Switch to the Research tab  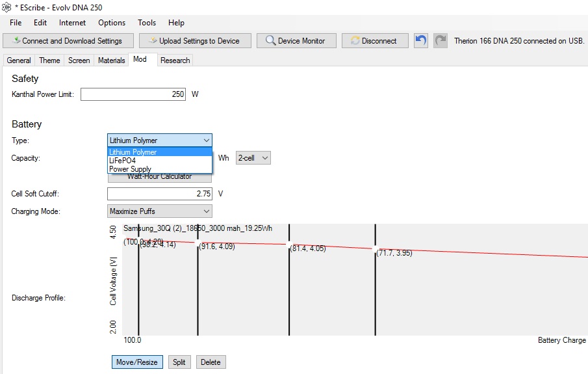coord(175,60)
